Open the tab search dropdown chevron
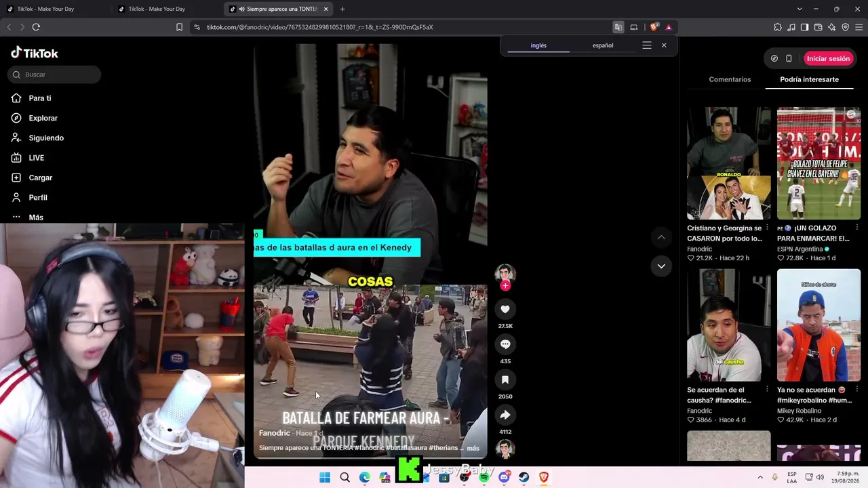868x488 pixels. coord(800,9)
